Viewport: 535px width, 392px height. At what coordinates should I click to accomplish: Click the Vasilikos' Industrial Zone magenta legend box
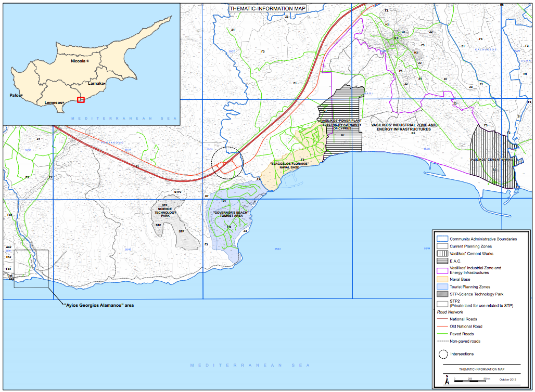point(442,270)
